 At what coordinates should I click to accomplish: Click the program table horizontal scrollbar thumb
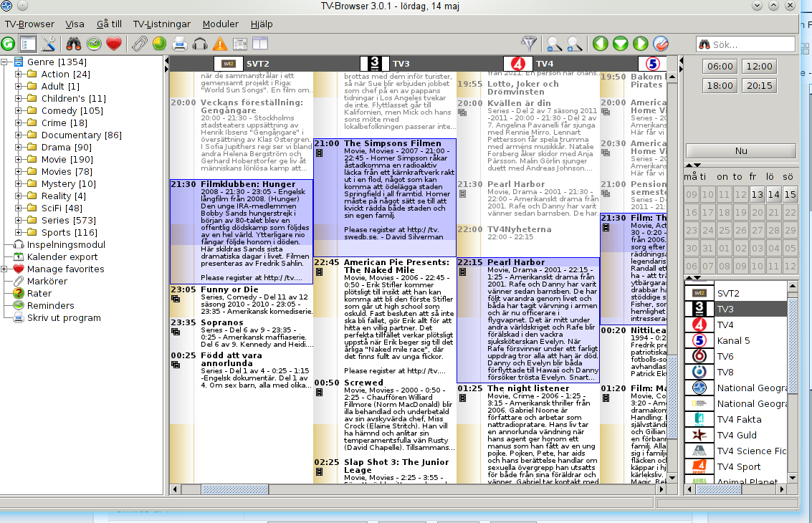[234, 489]
